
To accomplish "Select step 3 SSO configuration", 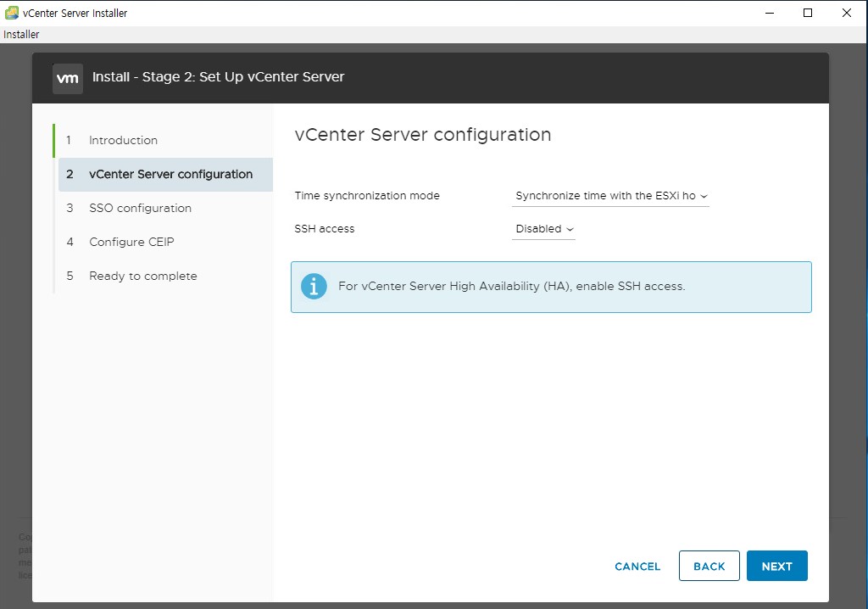I will (x=165, y=209).
